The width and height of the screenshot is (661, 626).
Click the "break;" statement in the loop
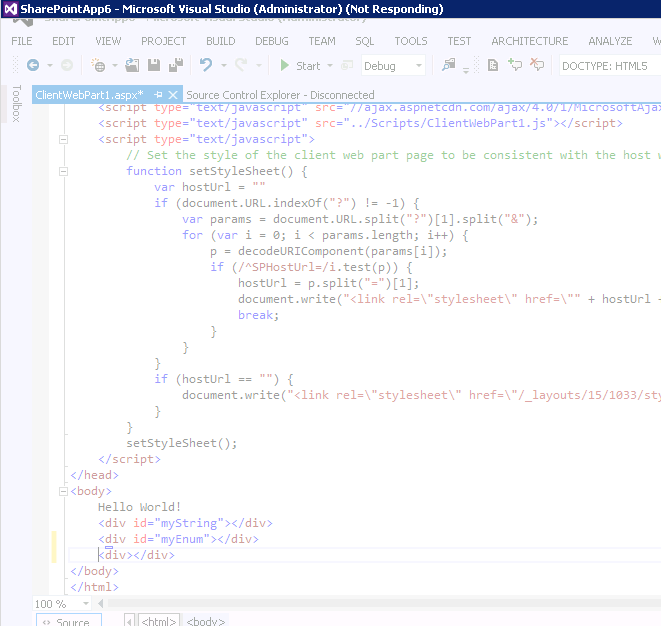[x=258, y=315]
